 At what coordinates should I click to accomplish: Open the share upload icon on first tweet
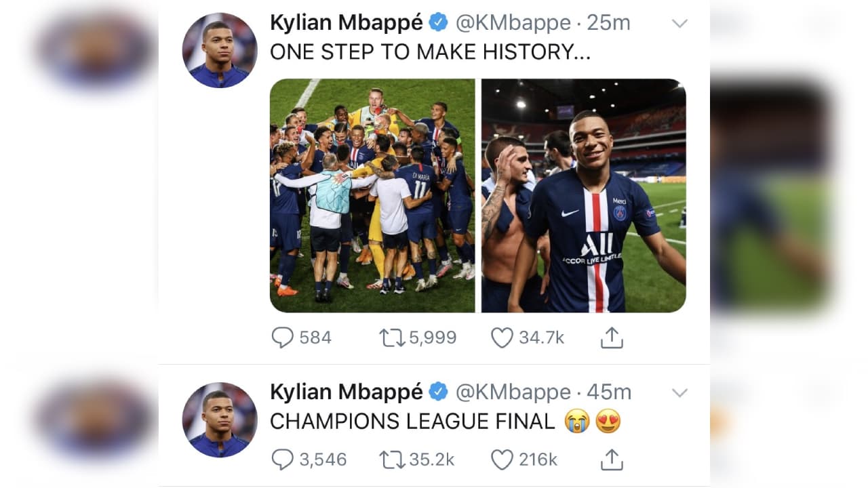[611, 335]
